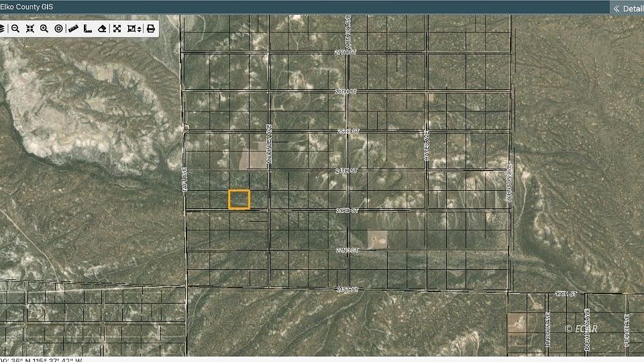This screenshot has height=362, width=644.
Task: Click the locate target circle icon
Action: [x=59, y=28]
